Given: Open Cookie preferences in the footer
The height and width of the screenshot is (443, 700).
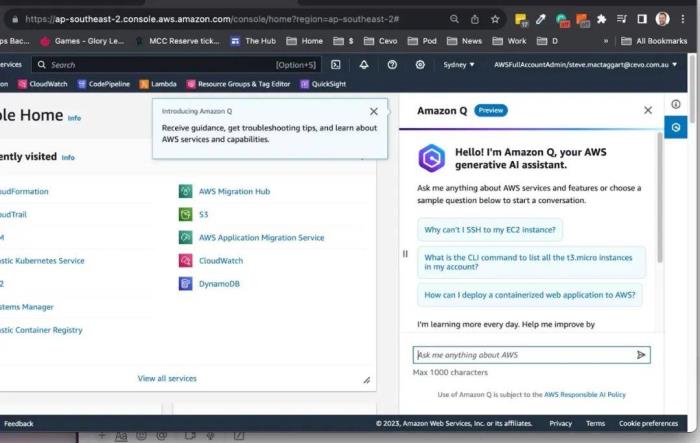Looking at the screenshot, I should 648,423.
